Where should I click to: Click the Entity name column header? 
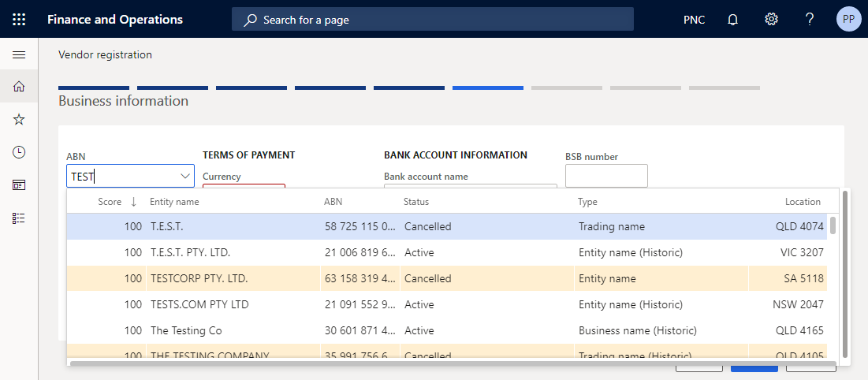[174, 202]
